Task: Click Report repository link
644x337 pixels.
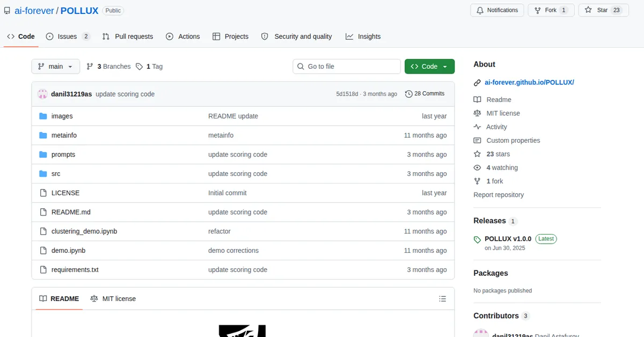Action: pyautogui.click(x=499, y=195)
